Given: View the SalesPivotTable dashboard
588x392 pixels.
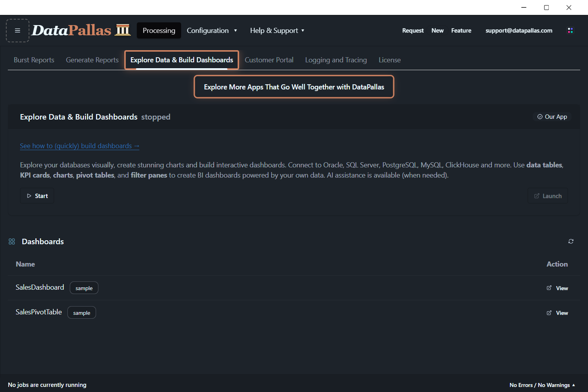Looking at the screenshot, I should 557,313.
